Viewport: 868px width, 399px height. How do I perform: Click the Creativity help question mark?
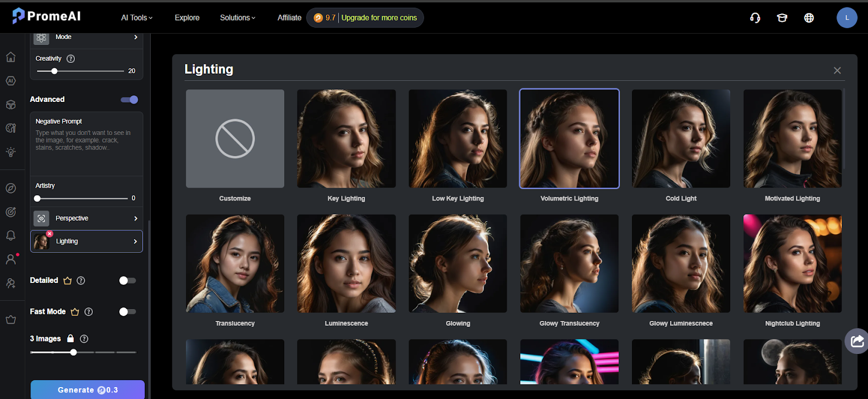(71, 59)
